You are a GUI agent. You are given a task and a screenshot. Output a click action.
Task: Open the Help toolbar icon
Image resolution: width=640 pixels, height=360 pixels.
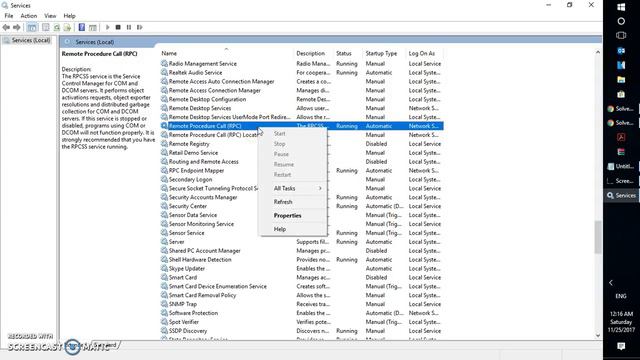tap(82, 27)
